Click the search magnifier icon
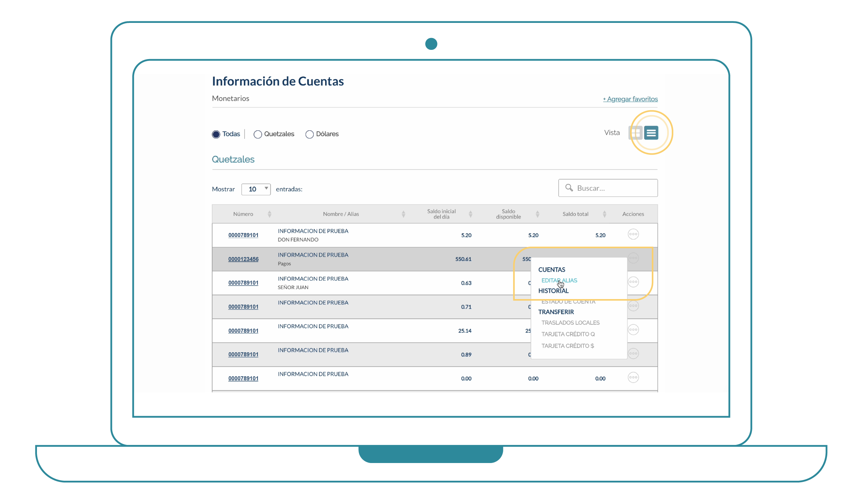865x504 pixels. (569, 188)
